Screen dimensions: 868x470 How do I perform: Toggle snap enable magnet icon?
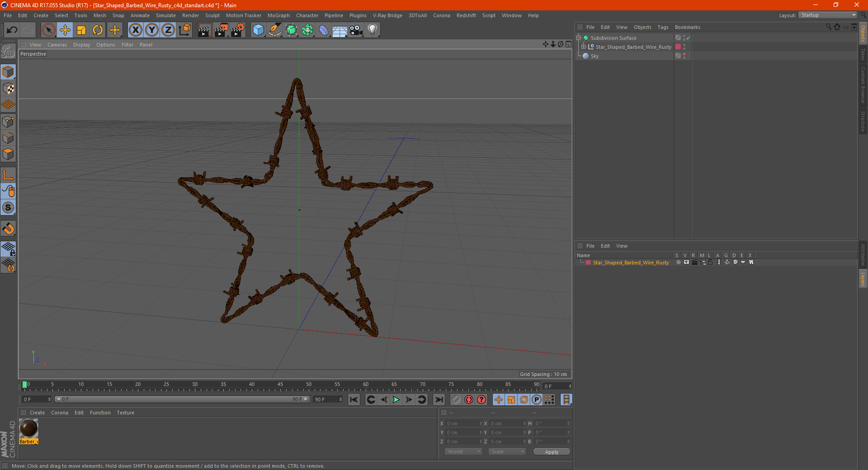[x=8, y=229]
